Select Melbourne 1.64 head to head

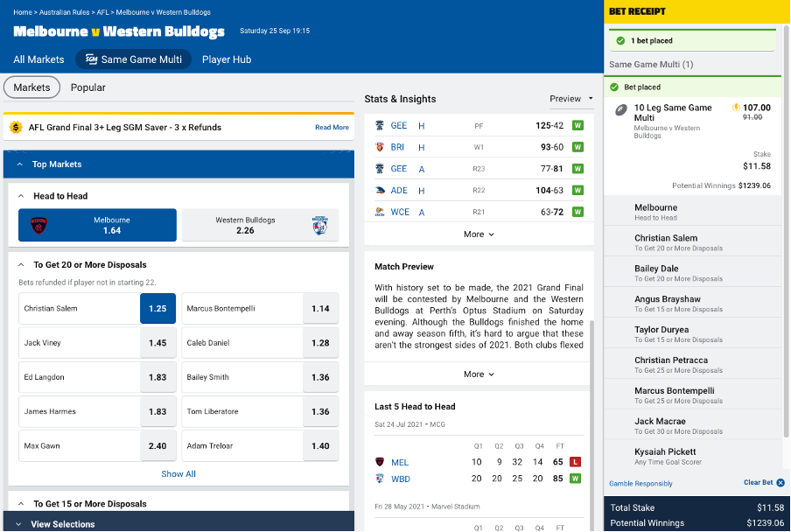click(97, 226)
